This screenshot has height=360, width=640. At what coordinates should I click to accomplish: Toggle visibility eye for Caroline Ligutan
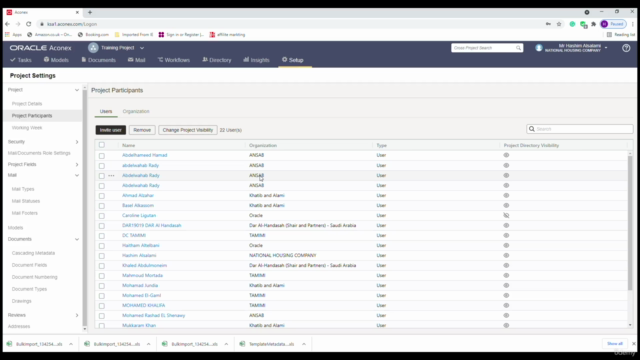506,216
